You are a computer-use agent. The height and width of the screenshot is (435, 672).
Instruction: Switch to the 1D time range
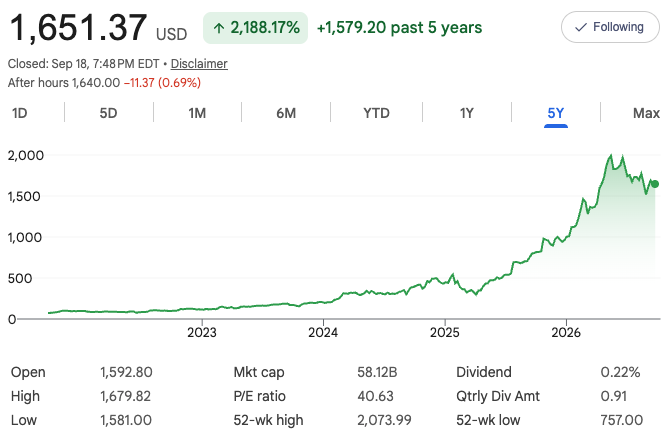(20, 113)
